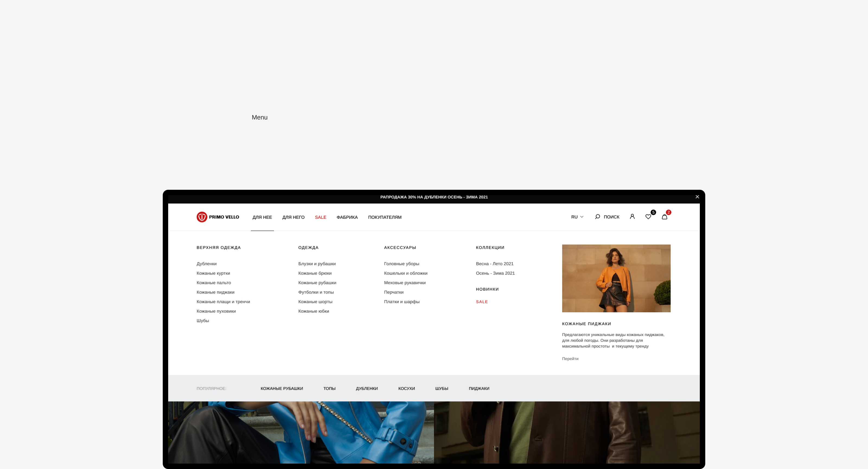Go to the Дубленки category
The image size is (868, 469).
tap(206, 264)
